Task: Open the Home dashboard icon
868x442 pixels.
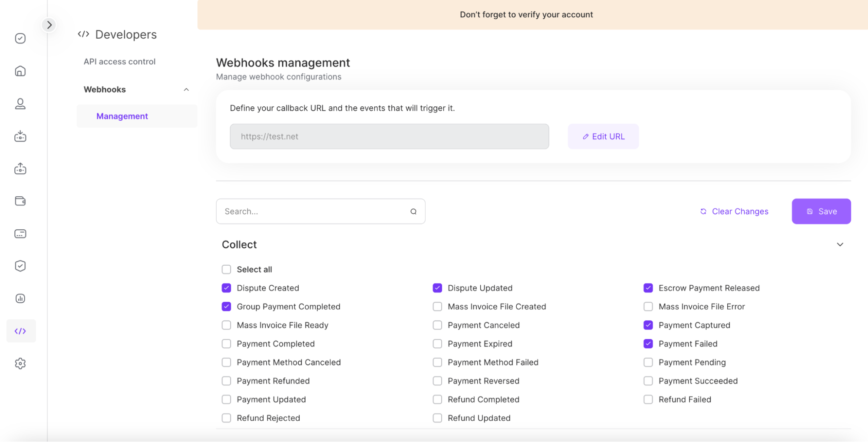Action: [20, 71]
